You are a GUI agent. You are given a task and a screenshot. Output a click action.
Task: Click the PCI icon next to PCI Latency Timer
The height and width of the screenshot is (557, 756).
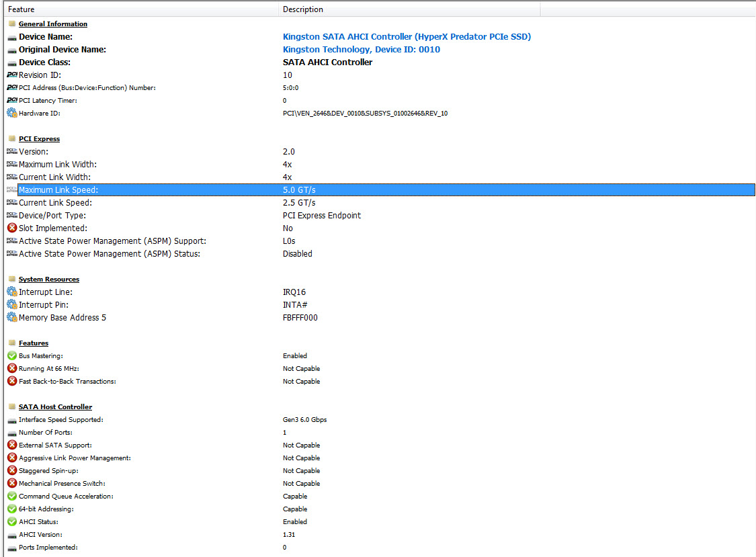click(12, 100)
